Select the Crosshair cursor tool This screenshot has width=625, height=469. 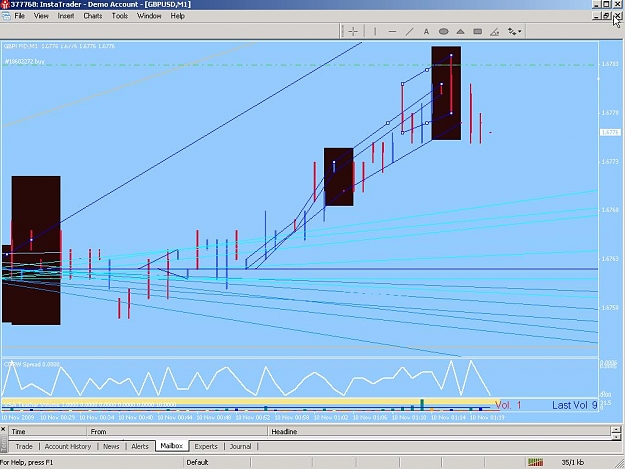353,31
